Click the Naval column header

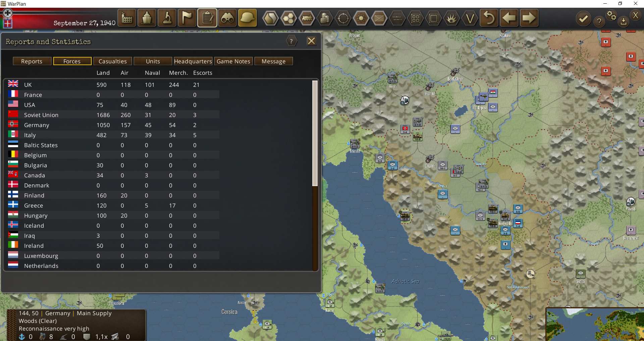[152, 73]
